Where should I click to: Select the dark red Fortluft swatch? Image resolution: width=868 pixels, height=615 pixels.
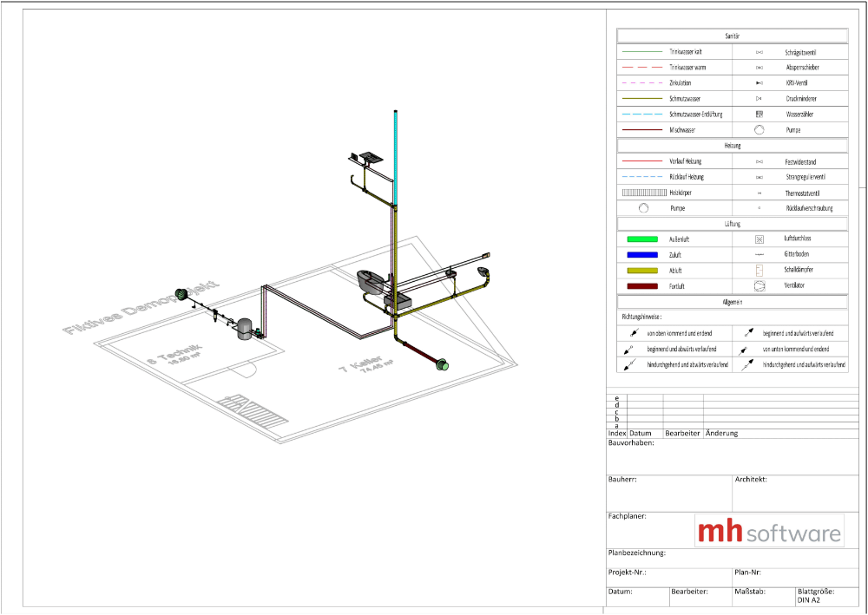[x=643, y=285]
